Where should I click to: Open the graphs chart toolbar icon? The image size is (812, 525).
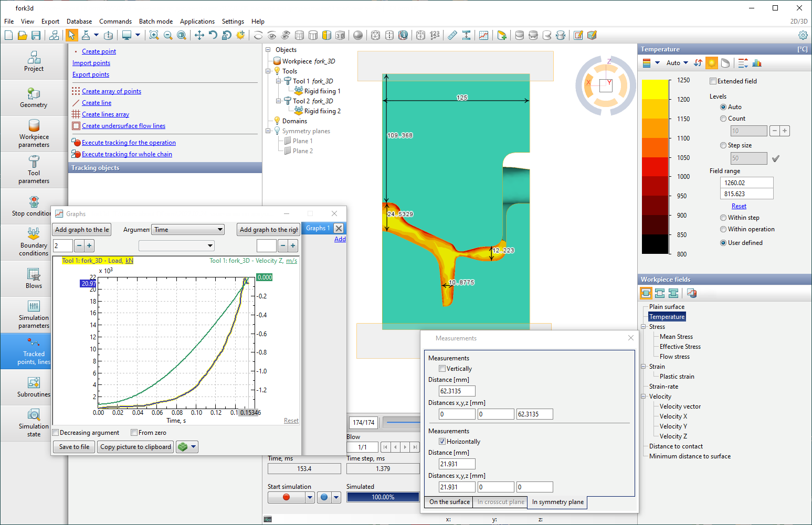[x=483, y=35]
